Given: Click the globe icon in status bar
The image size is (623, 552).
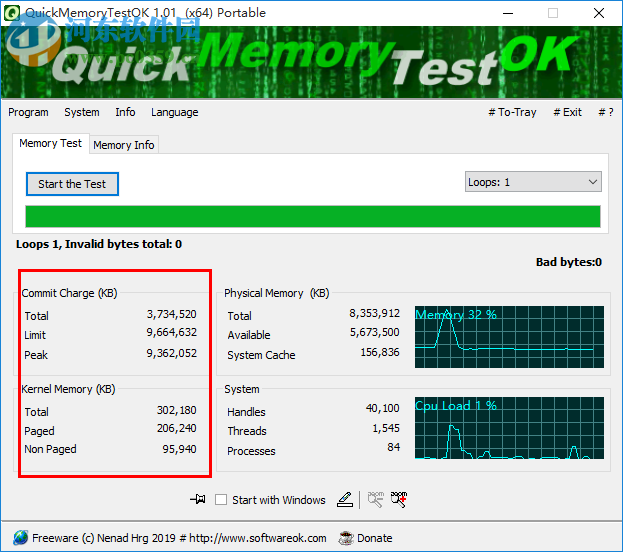Looking at the screenshot, I should pos(21,537).
